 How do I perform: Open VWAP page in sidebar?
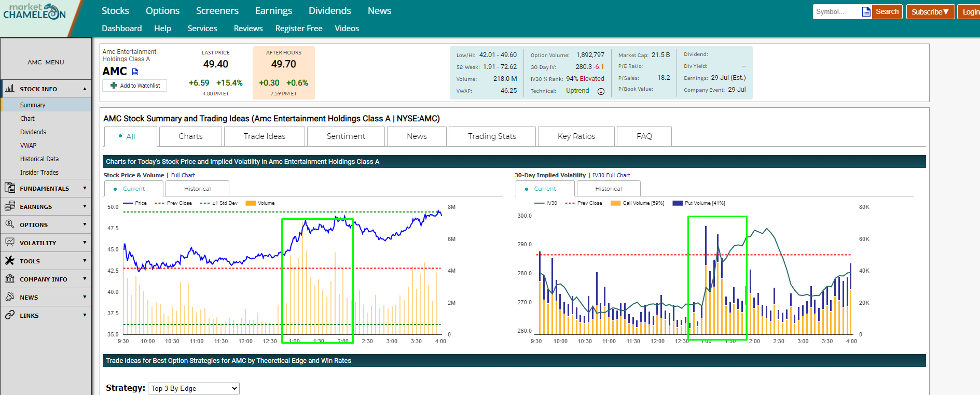pos(29,145)
